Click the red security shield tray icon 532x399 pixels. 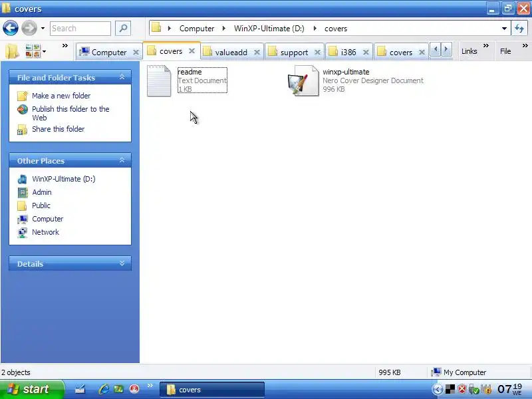pos(462,389)
